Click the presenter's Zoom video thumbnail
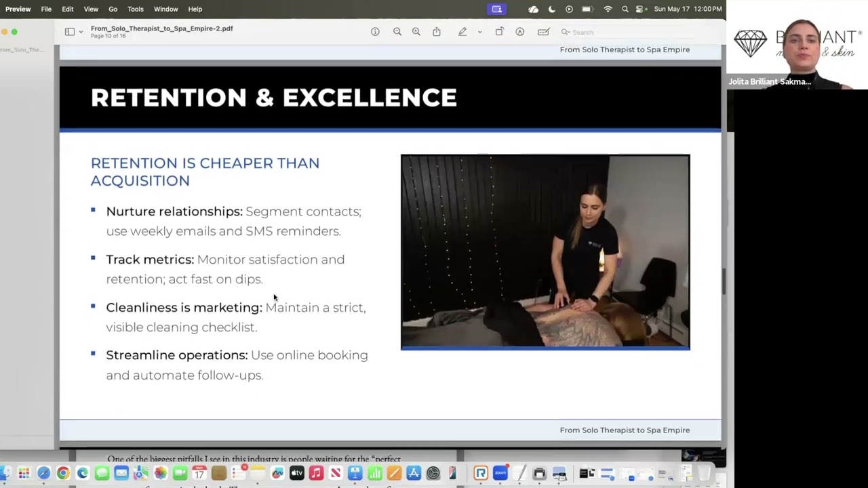Viewport: 868px width, 488px height. pyautogui.click(x=797, y=45)
